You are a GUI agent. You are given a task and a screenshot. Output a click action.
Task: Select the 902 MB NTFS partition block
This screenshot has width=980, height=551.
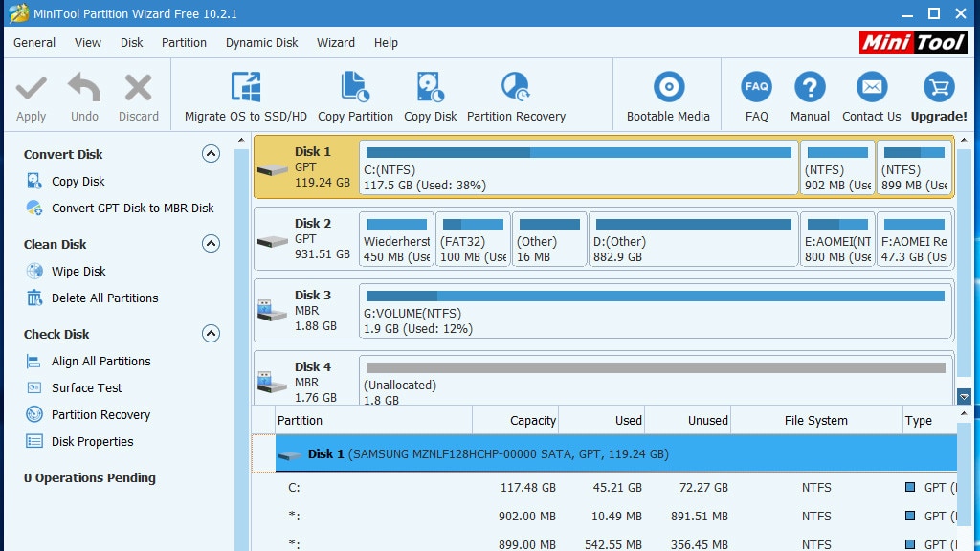point(837,167)
